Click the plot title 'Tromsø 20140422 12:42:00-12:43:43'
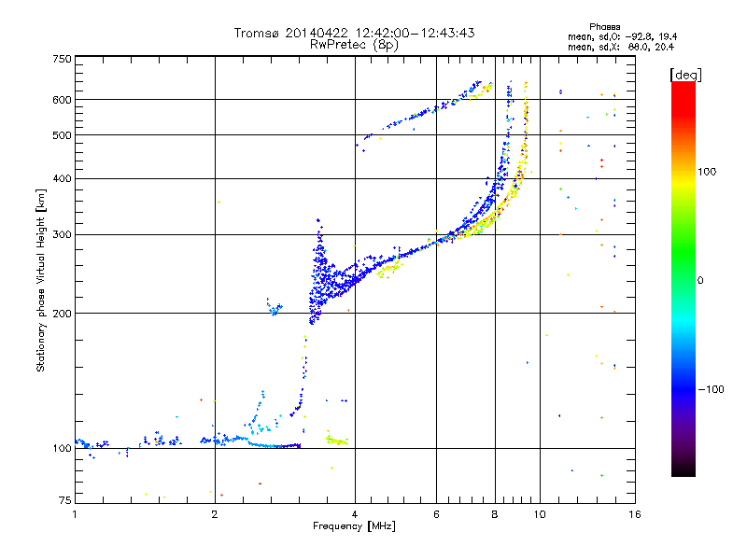 pyautogui.click(x=354, y=33)
